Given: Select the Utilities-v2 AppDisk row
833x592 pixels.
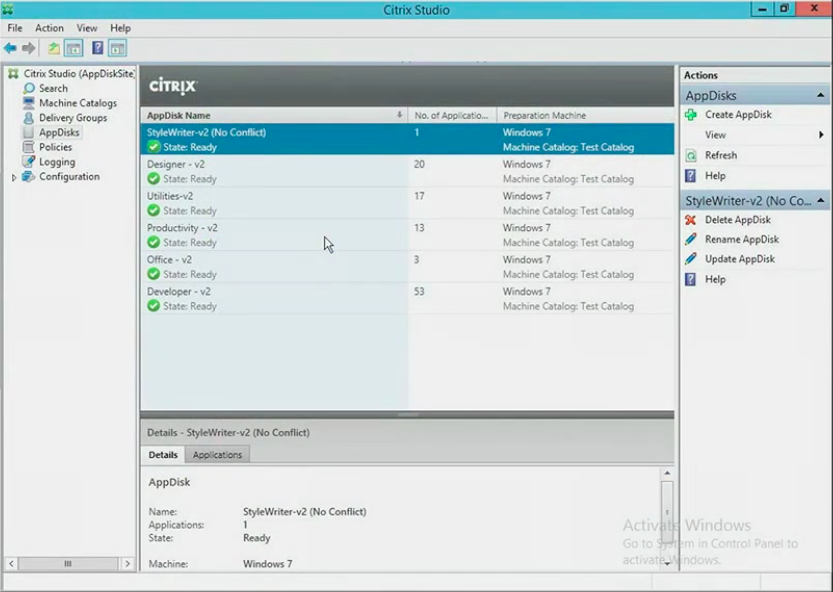Looking at the screenshot, I should tap(407, 203).
